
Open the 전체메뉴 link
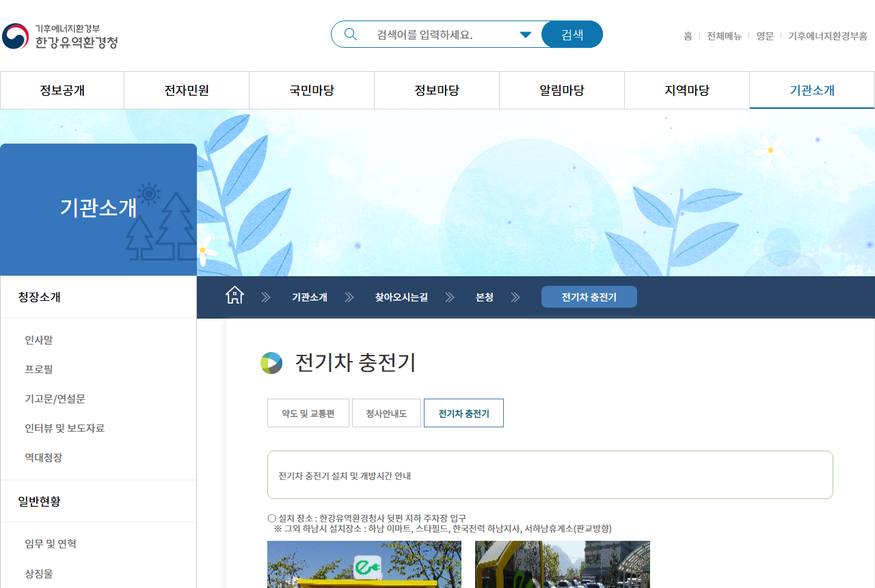click(724, 36)
